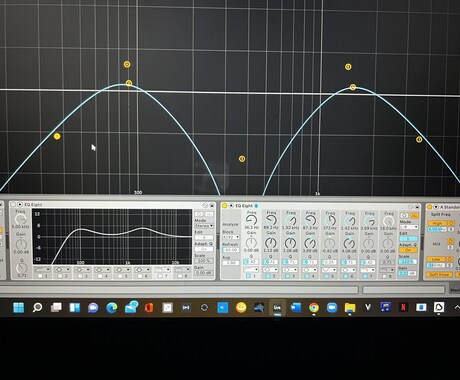Open the Mode dropdown in right EQ Eight
This screenshot has width=460, height=380.
pyautogui.click(x=409, y=227)
